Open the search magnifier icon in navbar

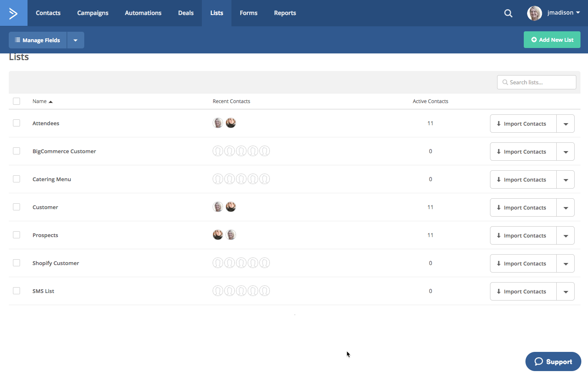pyautogui.click(x=508, y=13)
